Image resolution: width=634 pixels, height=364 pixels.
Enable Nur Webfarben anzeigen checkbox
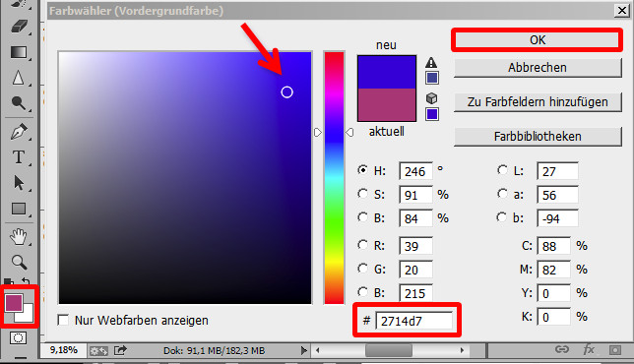point(63,321)
